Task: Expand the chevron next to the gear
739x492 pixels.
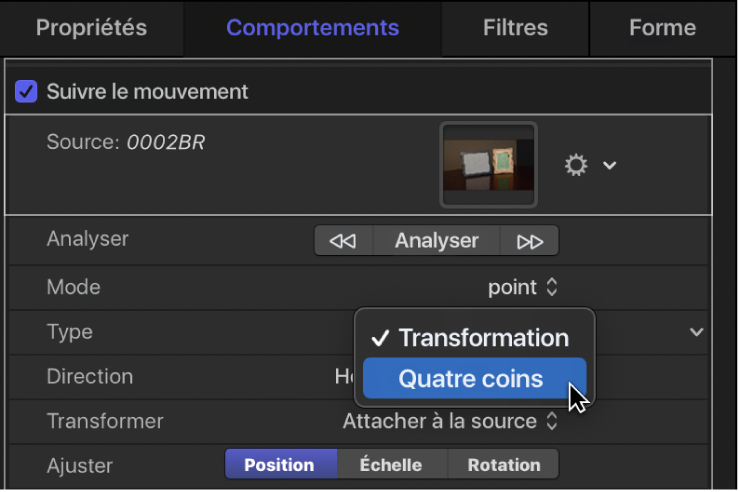Action: coord(609,165)
